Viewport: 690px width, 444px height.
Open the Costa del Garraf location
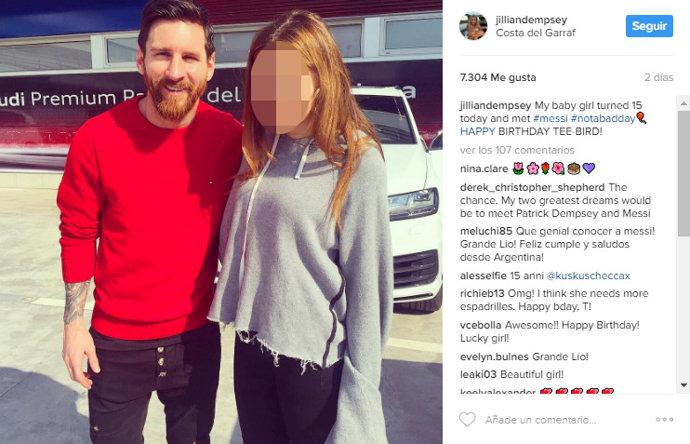pos(536,33)
